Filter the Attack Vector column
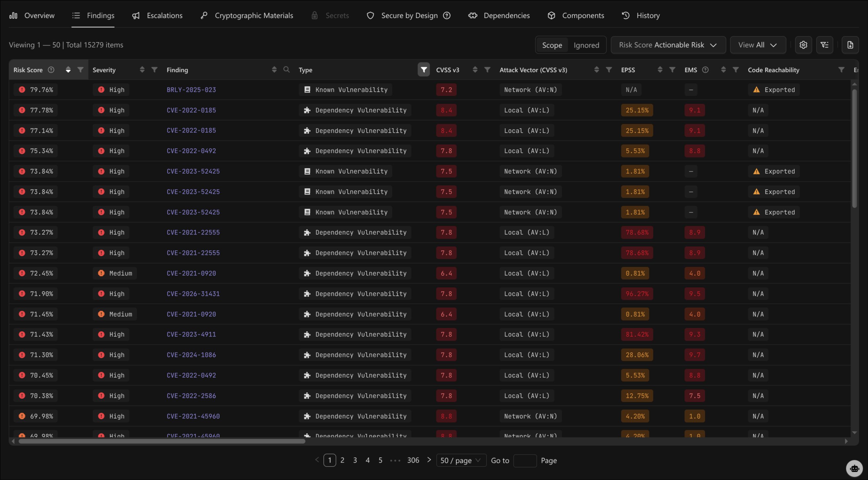The width and height of the screenshot is (868, 480). coord(608,70)
